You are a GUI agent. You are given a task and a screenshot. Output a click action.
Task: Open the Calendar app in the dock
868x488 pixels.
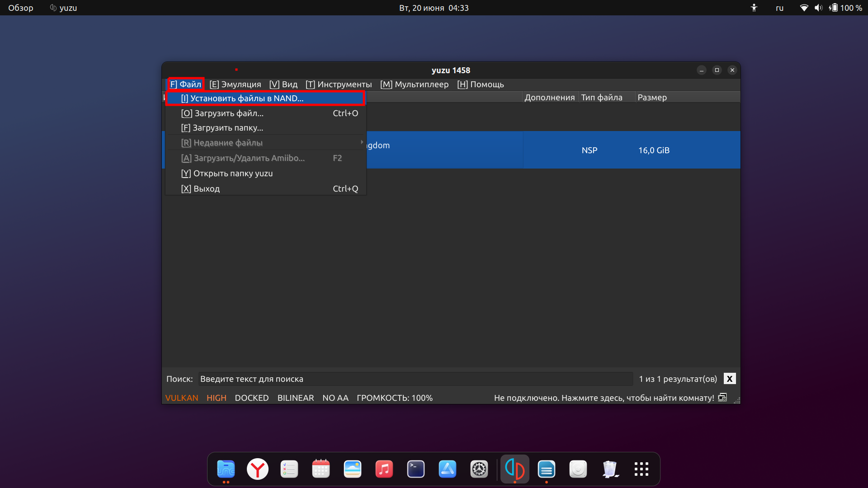tap(321, 469)
